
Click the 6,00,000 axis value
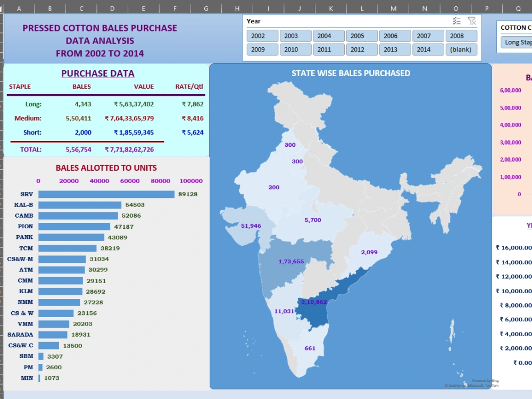coord(510,90)
